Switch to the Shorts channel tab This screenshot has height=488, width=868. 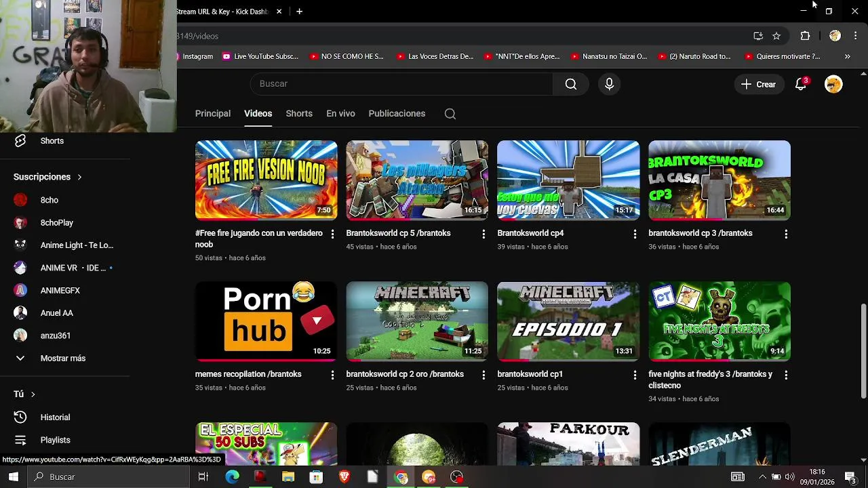[299, 114]
